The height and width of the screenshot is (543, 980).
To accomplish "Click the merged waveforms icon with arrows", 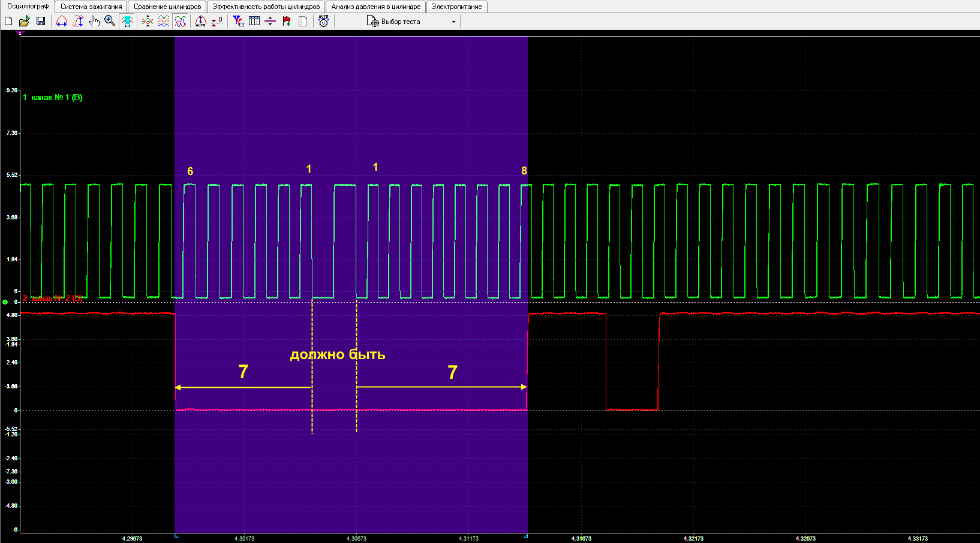I will (x=147, y=22).
